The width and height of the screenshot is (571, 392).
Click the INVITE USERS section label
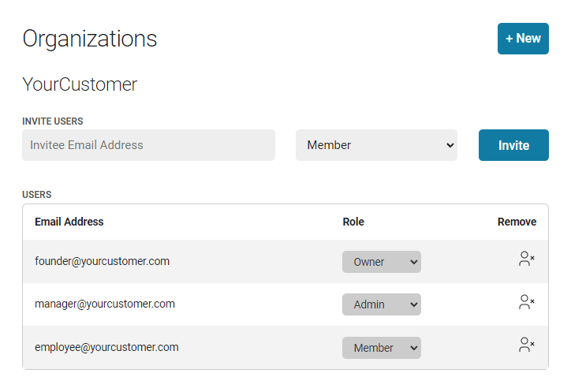(x=52, y=121)
